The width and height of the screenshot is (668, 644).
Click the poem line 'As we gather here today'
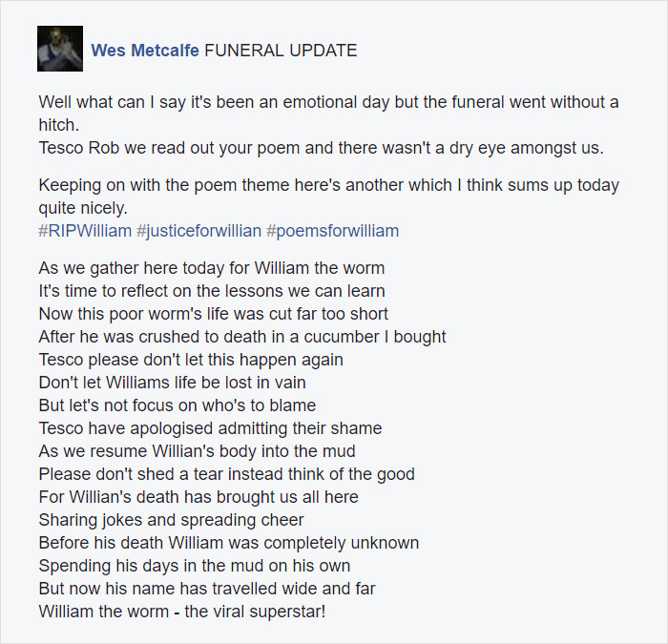tap(211, 268)
